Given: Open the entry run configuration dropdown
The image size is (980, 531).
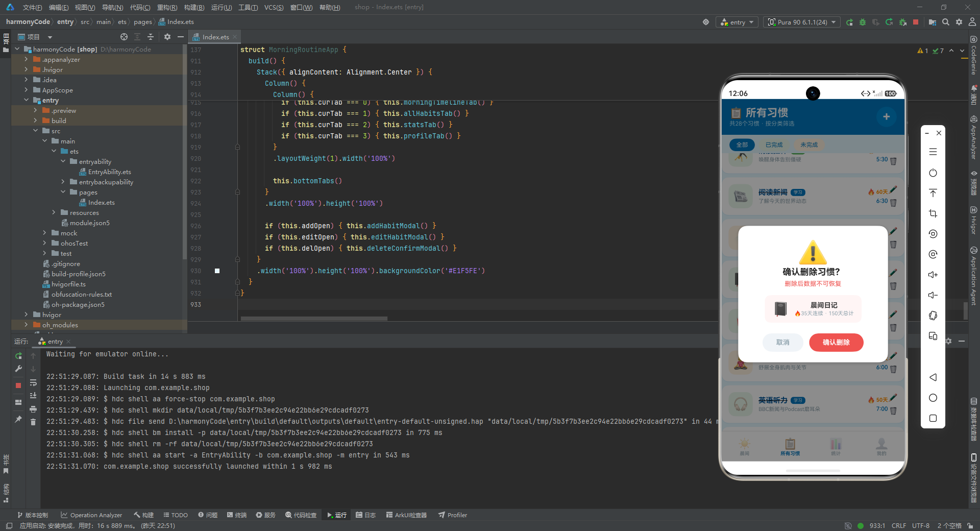Looking at the screenshot, I should pyautogui.click(x=737, y=22).
